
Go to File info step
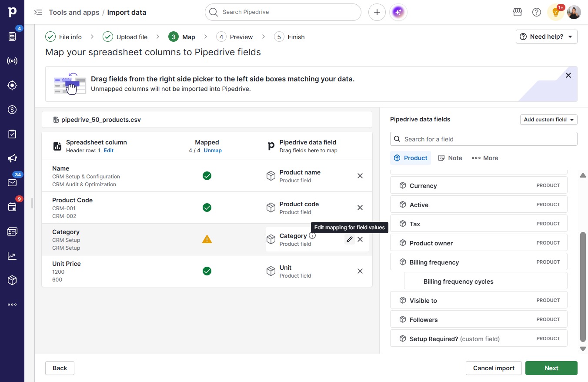click(x=63, y=37)
